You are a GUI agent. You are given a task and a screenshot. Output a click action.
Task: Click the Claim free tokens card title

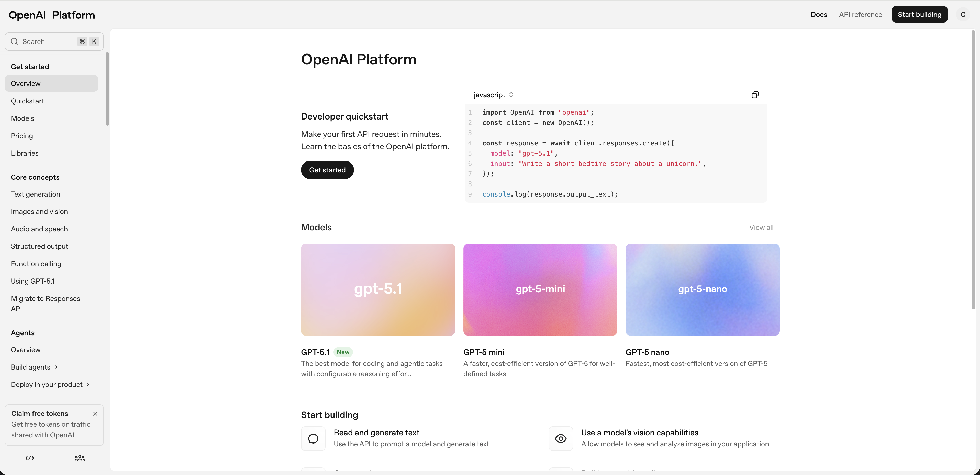coord(40,413)
